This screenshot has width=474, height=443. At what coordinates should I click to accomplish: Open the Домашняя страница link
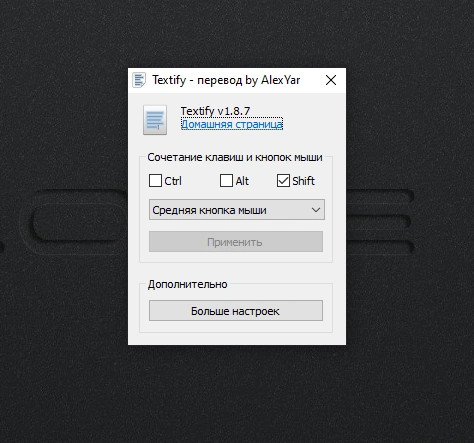tap(232, 124)
